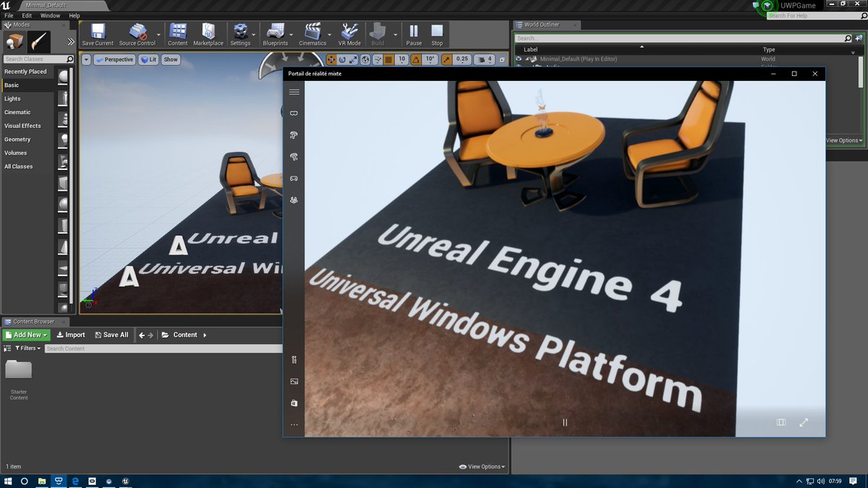Pause the Mixed Reality Portal preview

tap(565, 422)
